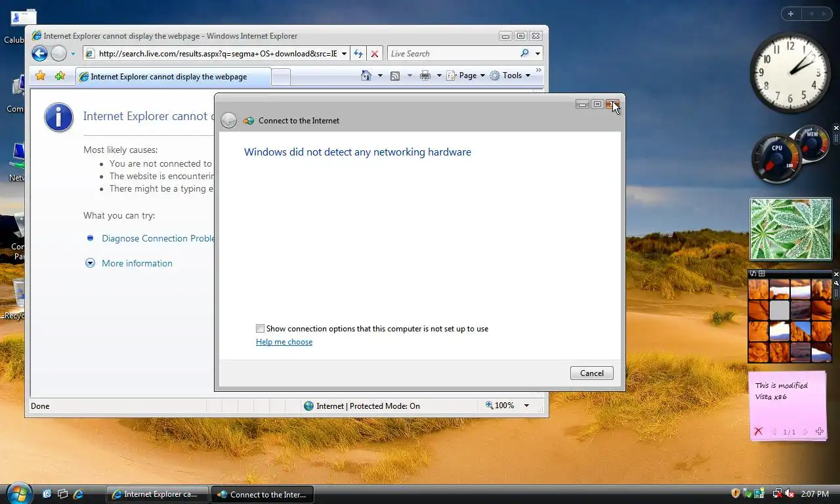This screenshot has width=840, height=504.
Task: Close the Connect to the Internet dialog
Action: click(612, 104)
